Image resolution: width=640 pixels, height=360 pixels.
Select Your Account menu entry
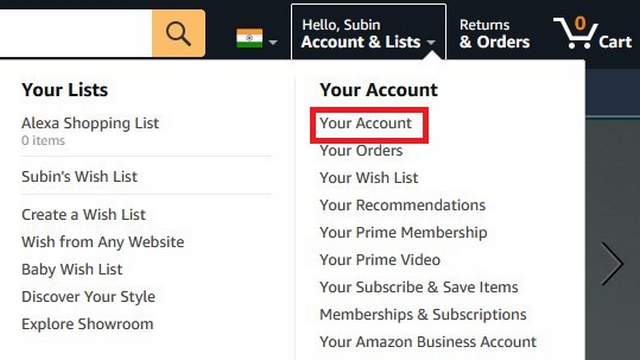[365, 123]
